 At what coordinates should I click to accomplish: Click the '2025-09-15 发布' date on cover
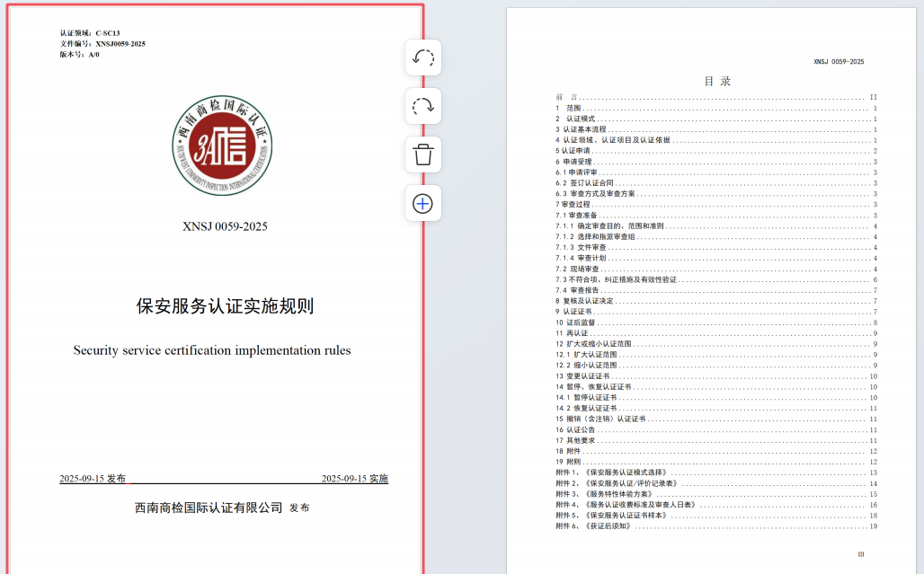[93, 479]
